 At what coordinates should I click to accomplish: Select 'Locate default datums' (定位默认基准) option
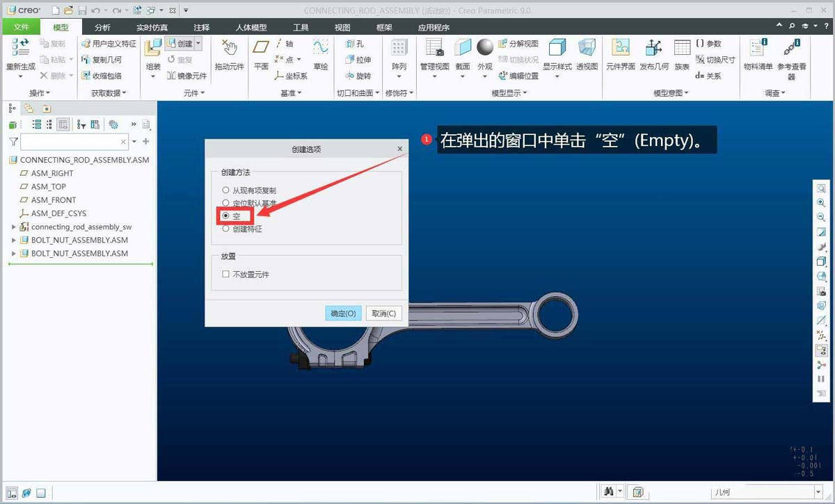pyautogui.click(x=249, y=203)
